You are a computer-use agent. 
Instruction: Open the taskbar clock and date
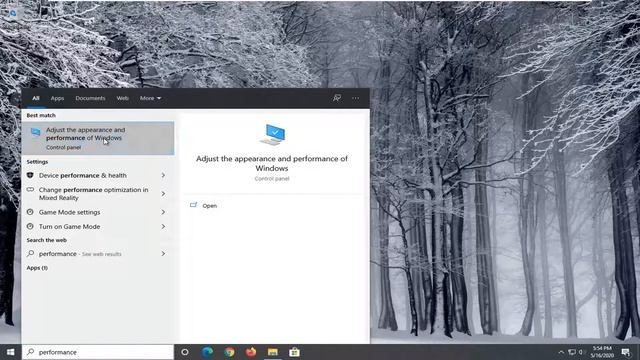(x=602, y=352)
